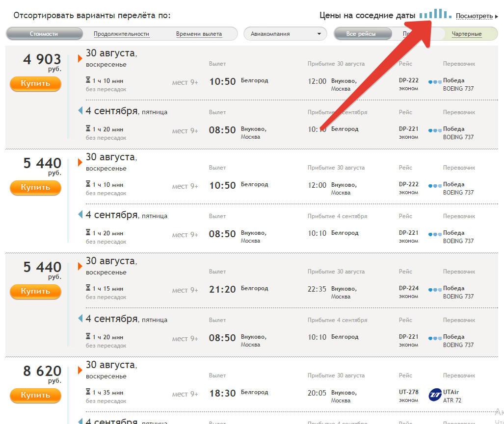Click the blue return arrow in the first offer
Screen dimensions: 504x424
(80, 111)
